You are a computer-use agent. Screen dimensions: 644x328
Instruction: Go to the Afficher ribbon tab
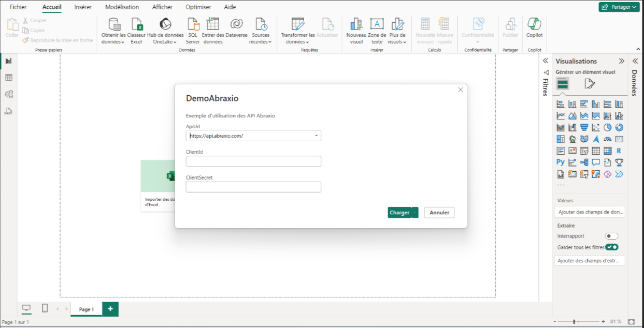point(162,7)
